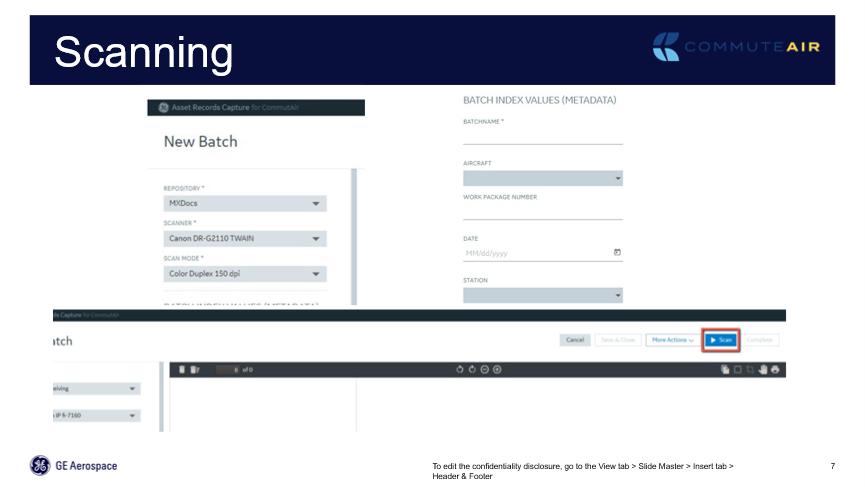Open Scan Mode dropdown Color Duplex 150 dpi
865x487 pixels.
[x=244, y=274]
